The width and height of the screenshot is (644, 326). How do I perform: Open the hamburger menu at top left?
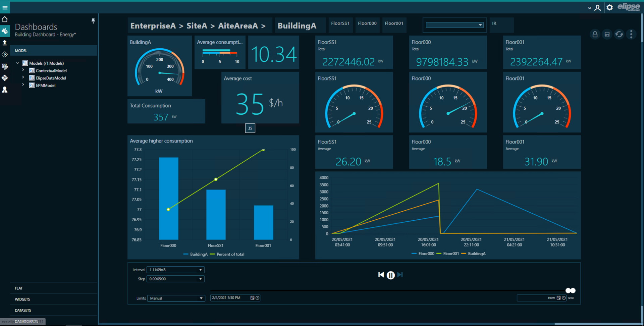[5, 8]
